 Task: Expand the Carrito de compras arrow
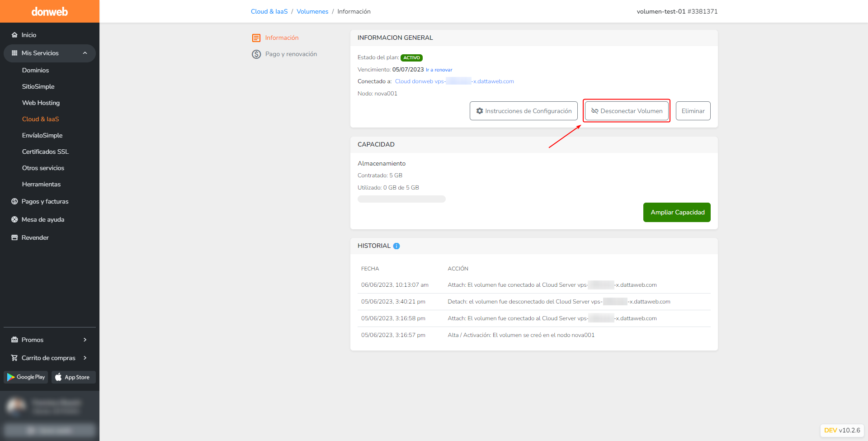tap(85, 358)
